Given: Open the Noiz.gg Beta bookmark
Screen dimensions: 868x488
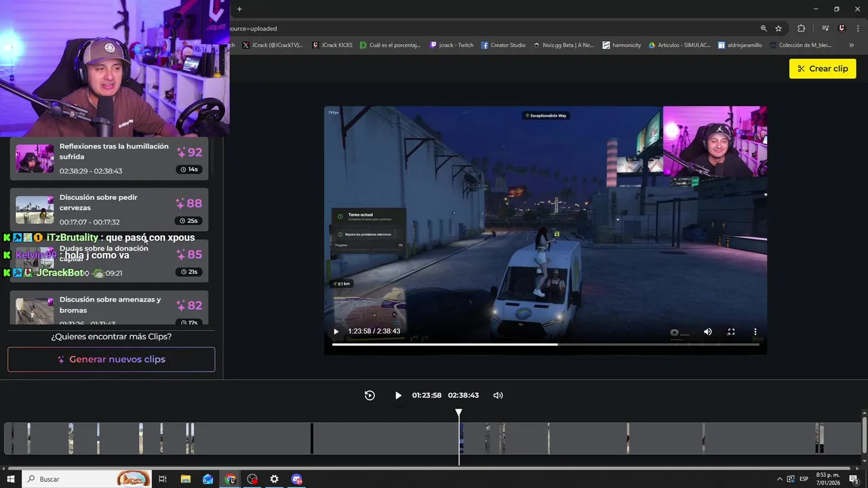Looking at the screenshot, I should tap(563, 45).
